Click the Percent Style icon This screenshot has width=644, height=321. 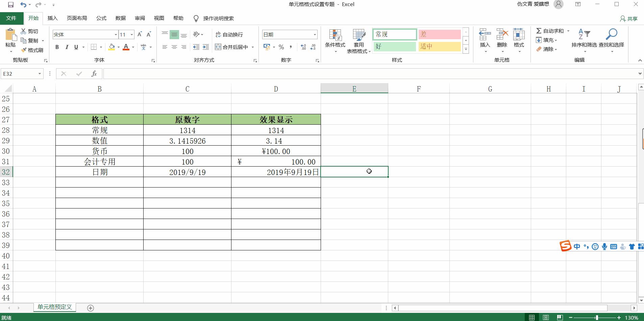[x=281, y=47]
